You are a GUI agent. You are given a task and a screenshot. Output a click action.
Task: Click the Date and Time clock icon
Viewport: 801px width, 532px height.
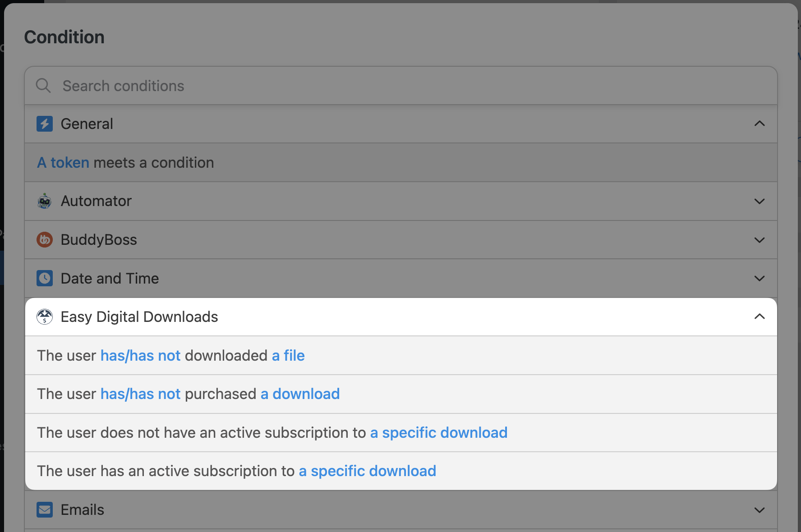(45, 278)
